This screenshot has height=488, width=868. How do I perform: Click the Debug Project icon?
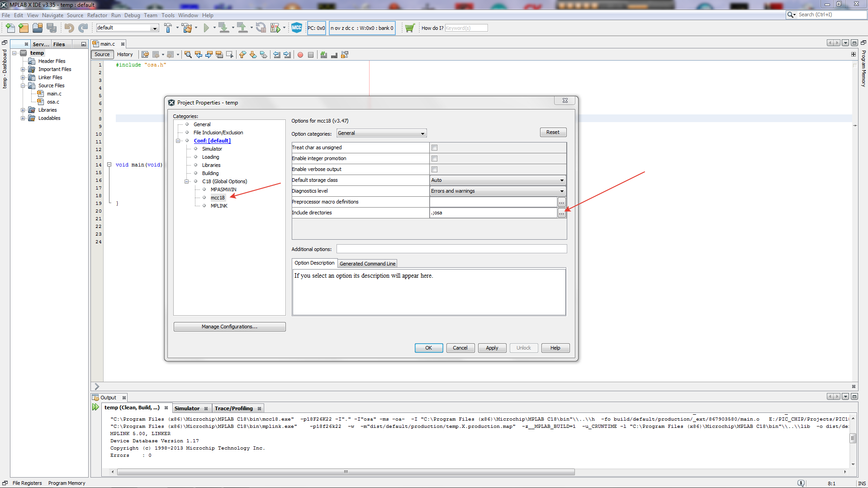tap(275, 28)
